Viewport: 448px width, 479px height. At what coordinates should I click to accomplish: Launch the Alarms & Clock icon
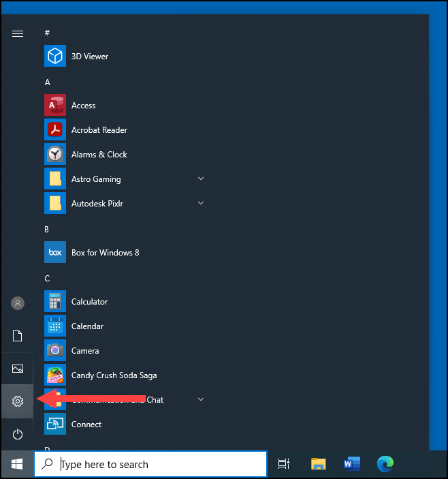click(x=55, y=154)
